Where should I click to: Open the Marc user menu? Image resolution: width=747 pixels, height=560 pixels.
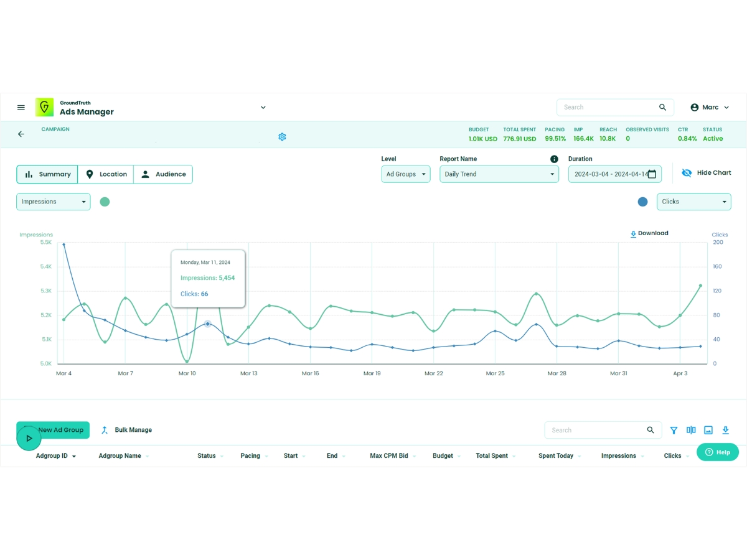[710, 108]
